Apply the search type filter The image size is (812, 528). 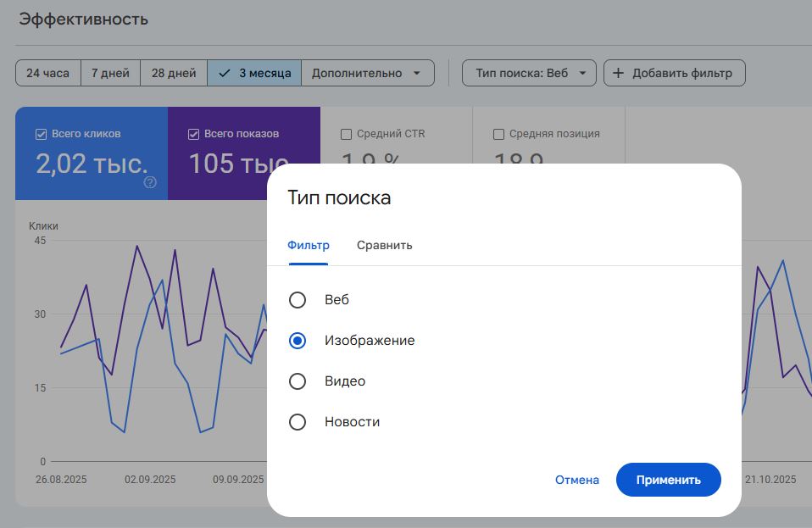click(668, 480)
